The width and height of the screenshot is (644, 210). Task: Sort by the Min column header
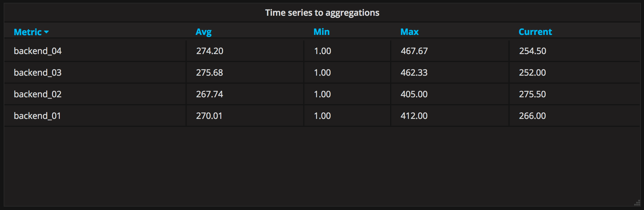[x=321, y=32]
